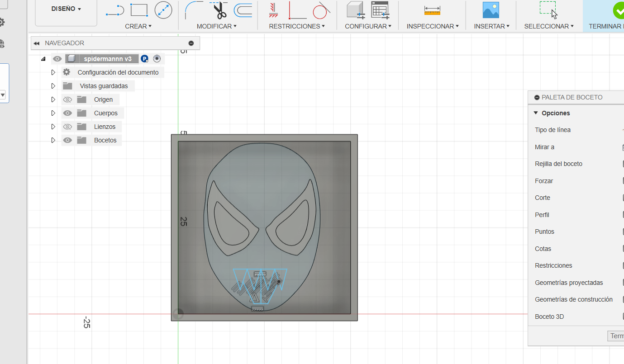
Task: Select the Fillet tool in Modificar
Action: pyautogui.click(x=194, y=10)
